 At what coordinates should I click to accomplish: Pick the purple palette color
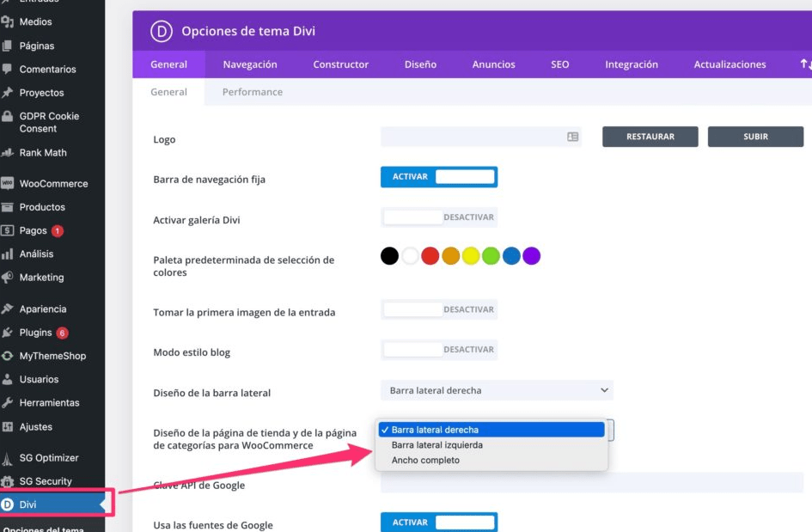pos(531,255)
